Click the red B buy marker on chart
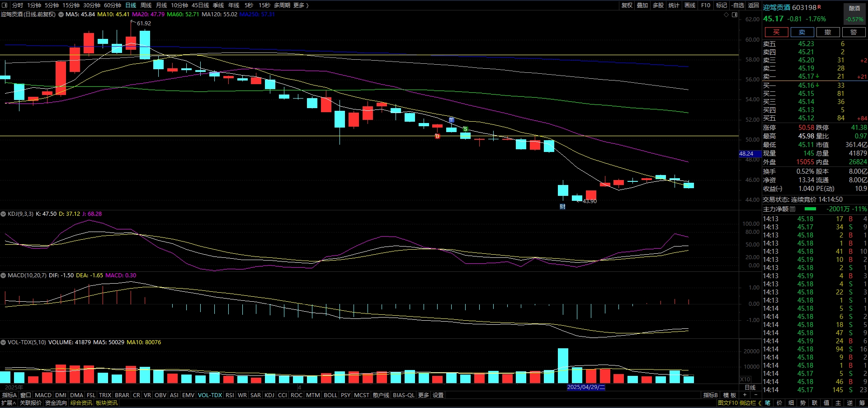Viewport: 868px width, 408px height. tap(437, 136)
